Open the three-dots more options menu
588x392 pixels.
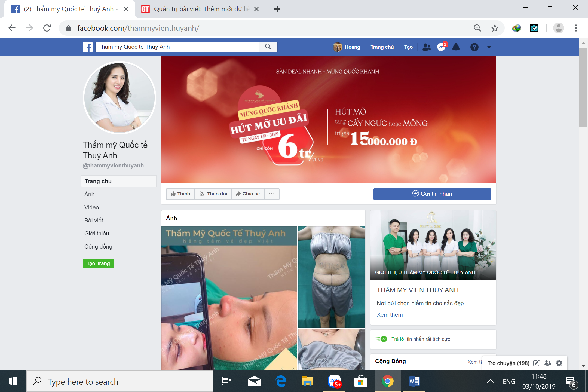272,194
